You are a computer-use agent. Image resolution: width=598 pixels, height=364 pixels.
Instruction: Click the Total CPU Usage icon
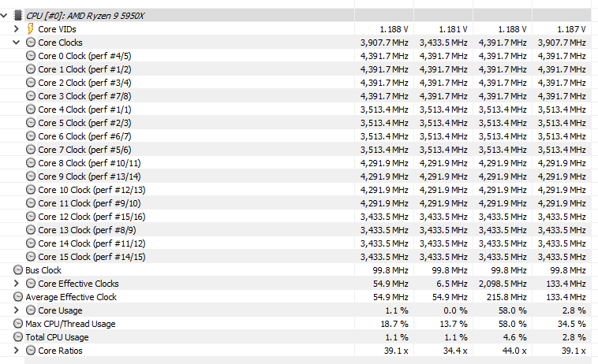click(x=18, y=337)
